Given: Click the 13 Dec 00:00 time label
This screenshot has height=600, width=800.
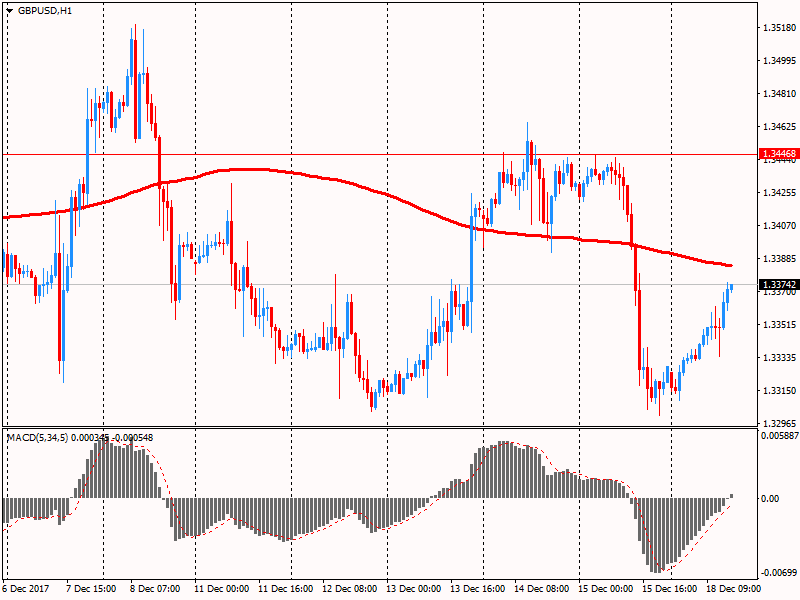Looking at the screenshot, I should (x=413, y=588).
